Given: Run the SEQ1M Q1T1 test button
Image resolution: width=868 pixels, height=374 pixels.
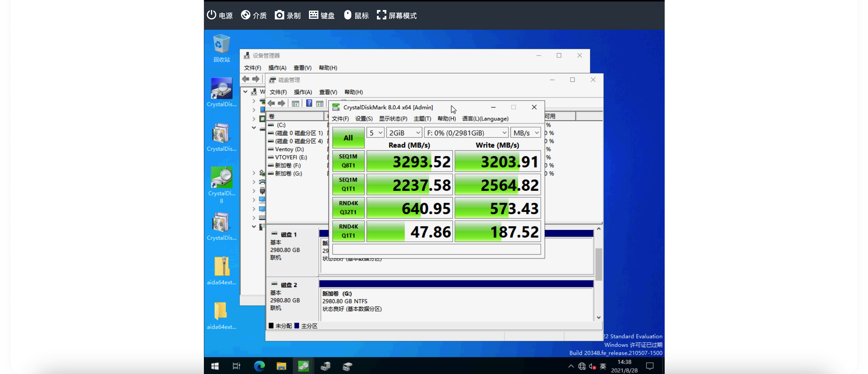Looking at the screenshot, I should (348, 184).
